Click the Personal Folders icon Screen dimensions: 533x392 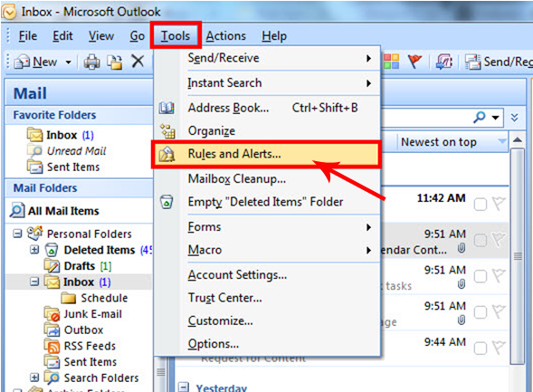point(34,234)
